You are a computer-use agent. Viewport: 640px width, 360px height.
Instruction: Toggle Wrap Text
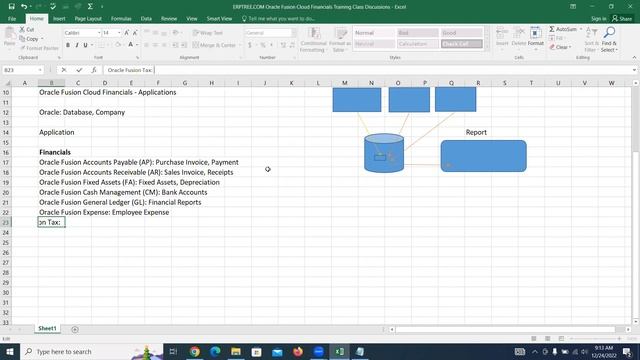tap(208, 33)
